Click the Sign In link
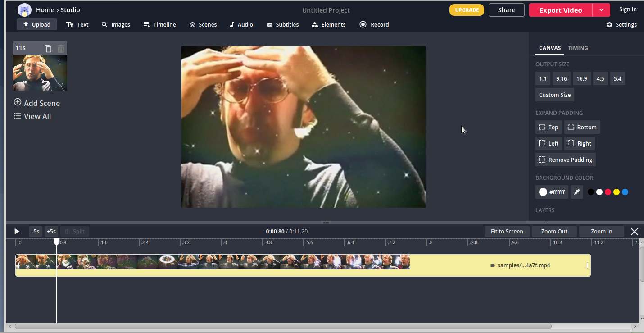The width and height of the screenshot is (644, 333). [628, 9]
